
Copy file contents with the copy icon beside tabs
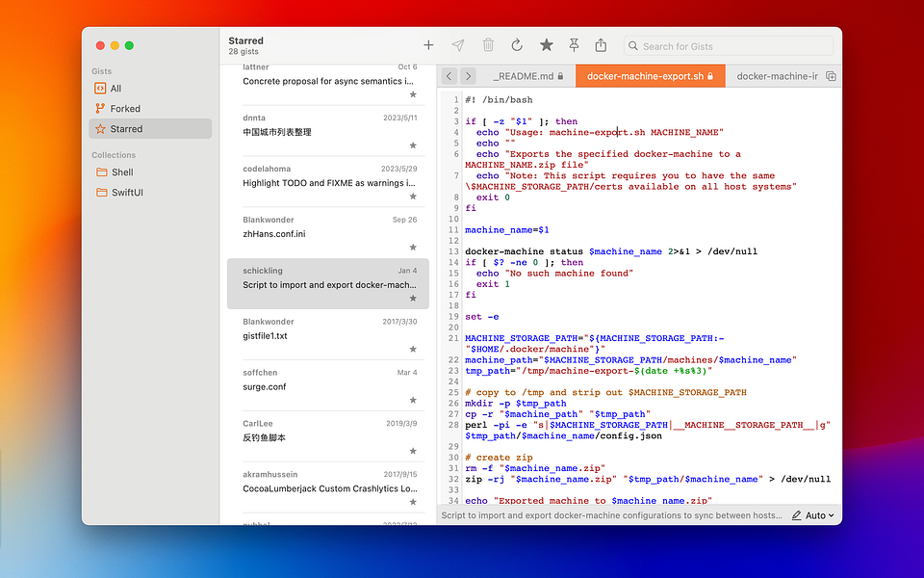pos(831,75)
